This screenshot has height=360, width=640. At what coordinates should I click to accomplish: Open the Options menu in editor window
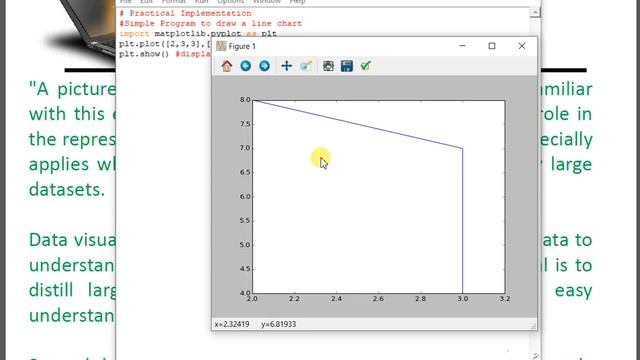coord(230,2)
